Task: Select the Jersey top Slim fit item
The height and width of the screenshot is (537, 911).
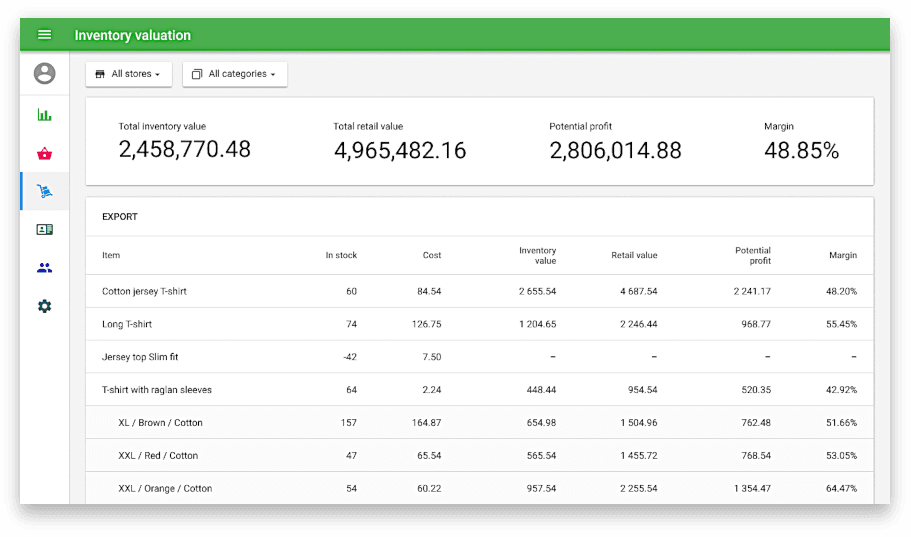Action: (x=140, y=357)
